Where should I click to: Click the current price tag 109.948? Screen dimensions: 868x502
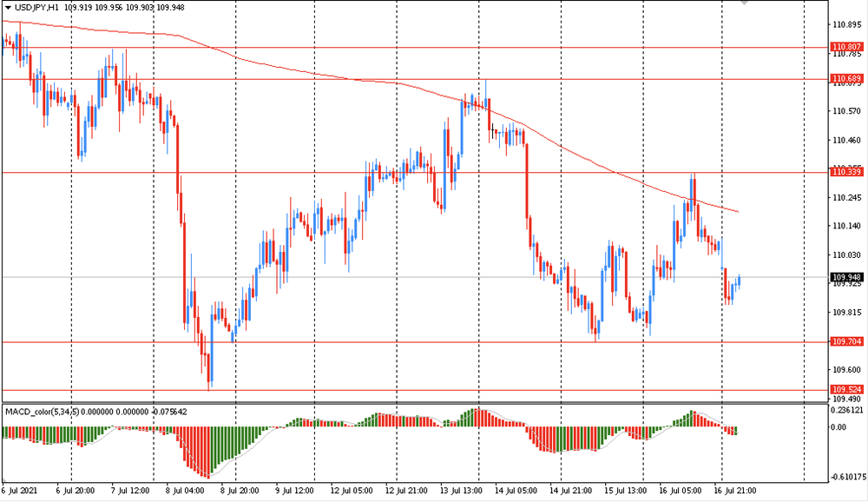click(x=847, y=277)
